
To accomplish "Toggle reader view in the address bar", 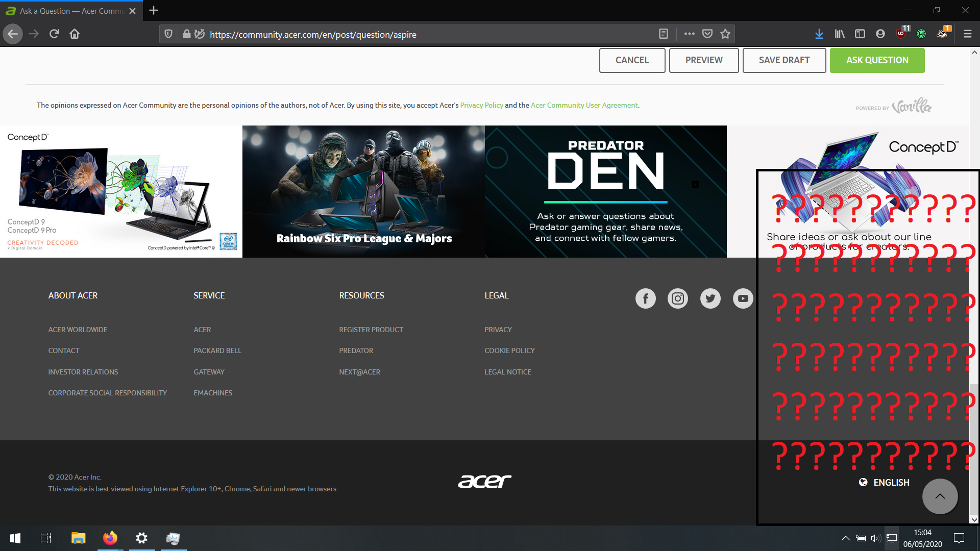I will coord(663,34).
